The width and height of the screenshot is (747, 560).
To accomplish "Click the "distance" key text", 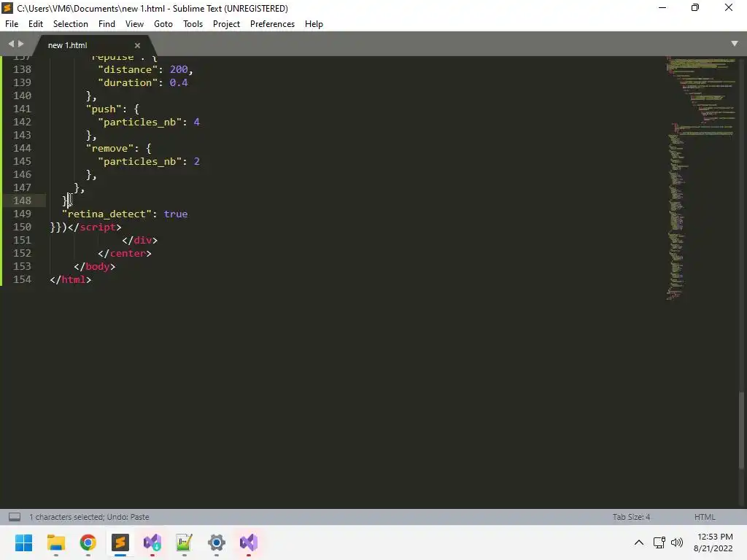I will (x=128, y=69).
